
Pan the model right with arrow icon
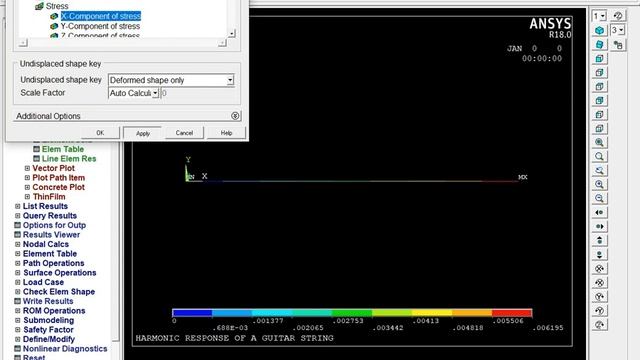point(599,227)
